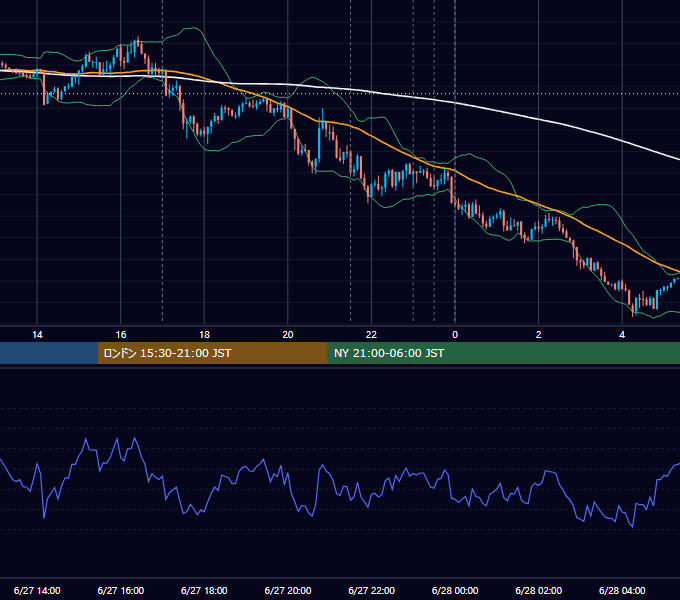Screen dimensions: 680x600
Task: Click the '20' hour label on chart axis
Action: (288, 335)
